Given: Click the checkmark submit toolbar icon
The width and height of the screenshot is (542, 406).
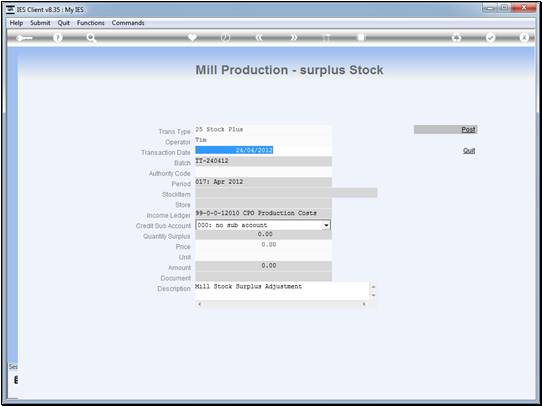Looking at the screenshot, I should click(x=490, y=38).
